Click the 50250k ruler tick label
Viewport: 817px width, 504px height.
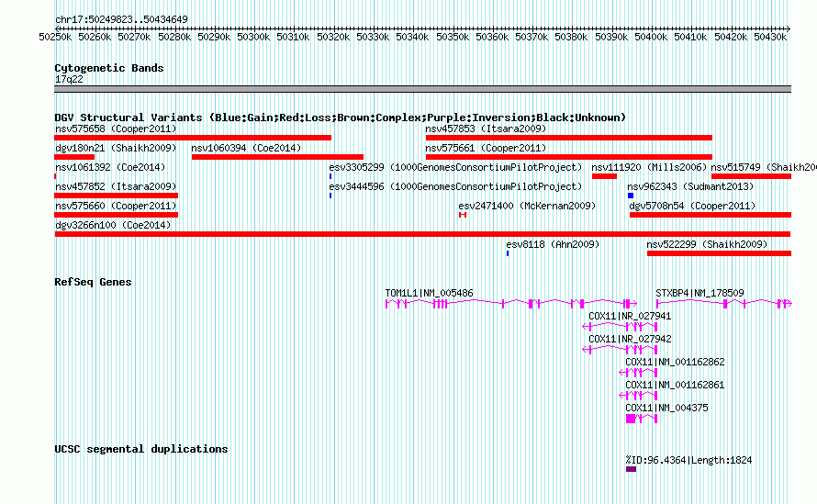(55, 37)
